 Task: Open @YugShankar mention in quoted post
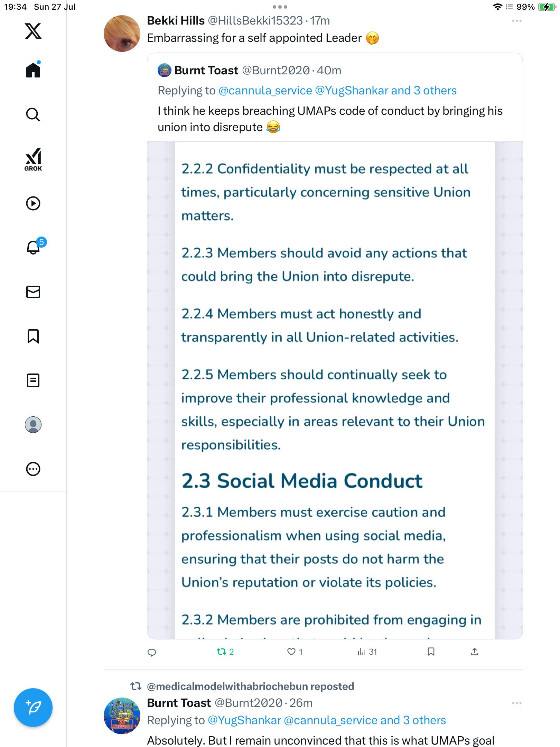(x=352, y=91)
